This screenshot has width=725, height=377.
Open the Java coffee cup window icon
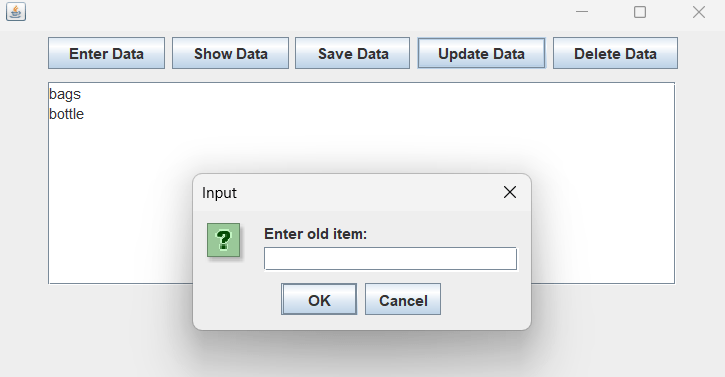[16, 12]
